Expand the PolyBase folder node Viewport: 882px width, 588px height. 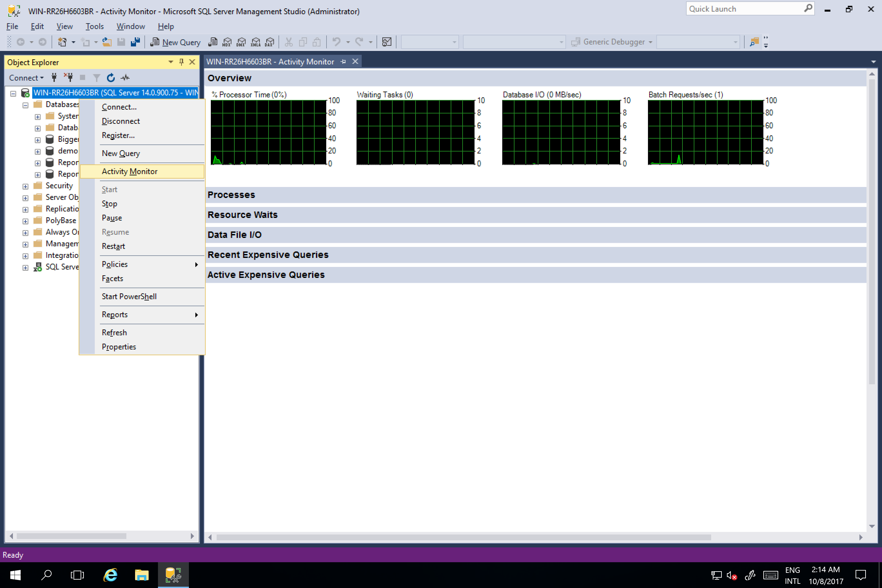point(25,221)
